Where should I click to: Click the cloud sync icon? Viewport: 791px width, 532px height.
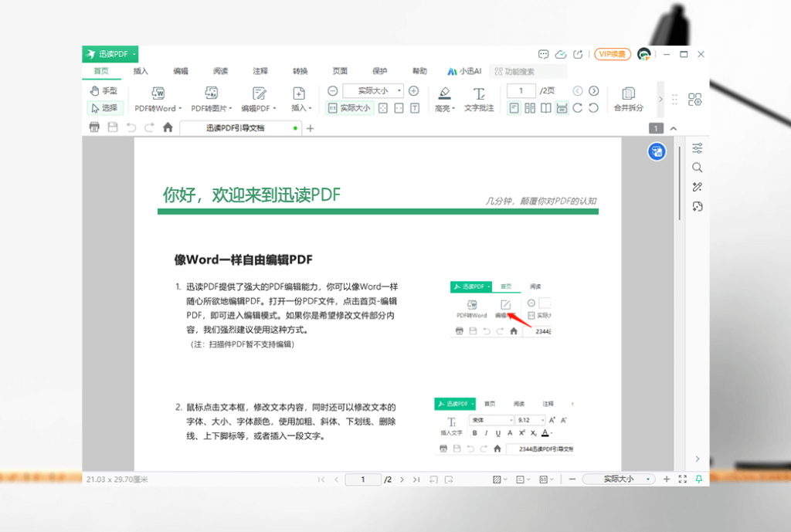click(x=561, y=54)
